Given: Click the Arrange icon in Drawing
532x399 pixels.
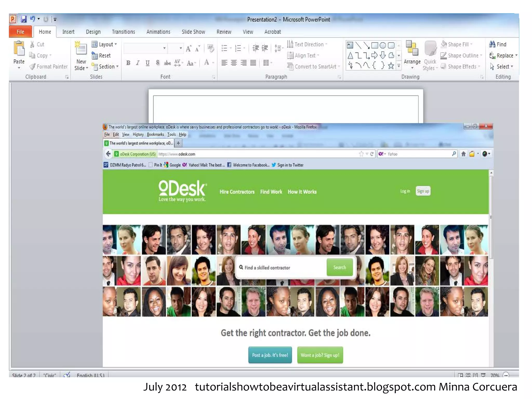Looking at the screenshot, I should coord(412,49).
